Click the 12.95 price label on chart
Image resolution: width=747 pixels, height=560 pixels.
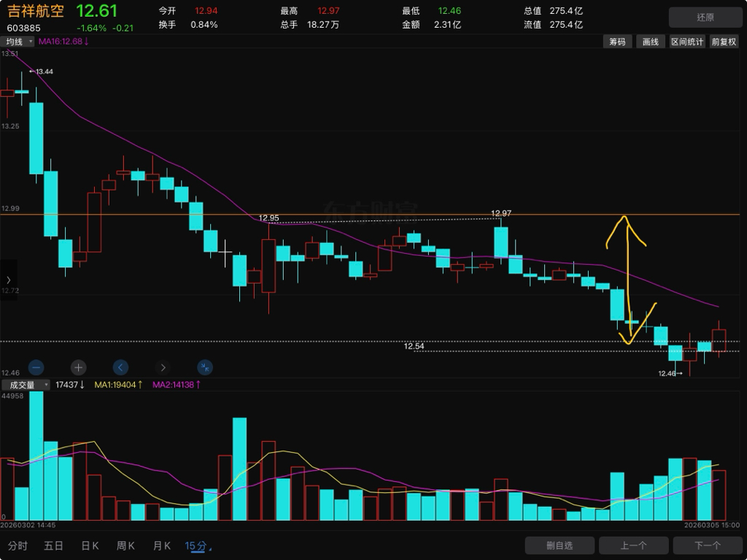tap(268, 218)
